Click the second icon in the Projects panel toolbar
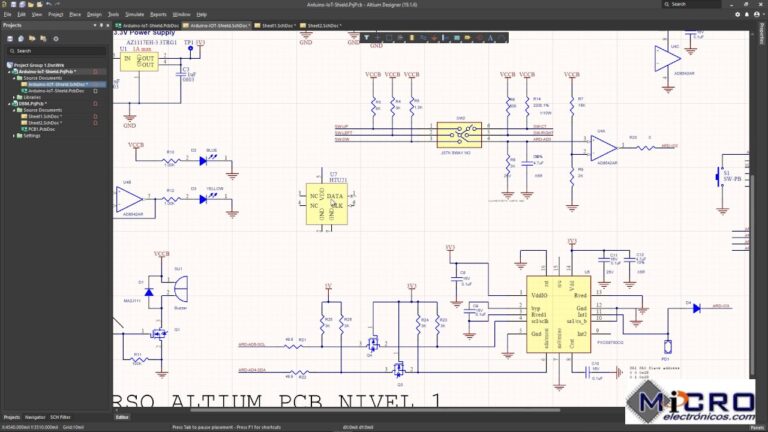The width and height of the screenshot is (768, 432). pyautogui.click(x=21, y=39)
